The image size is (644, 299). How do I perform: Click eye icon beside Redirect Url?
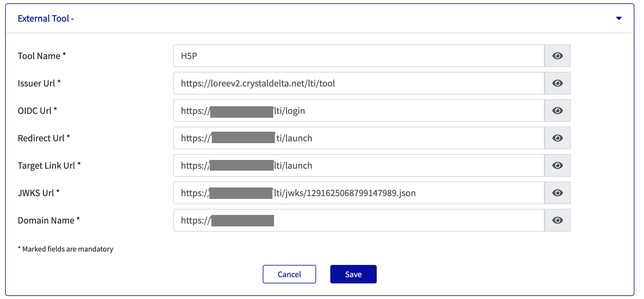tap(557, 138)
